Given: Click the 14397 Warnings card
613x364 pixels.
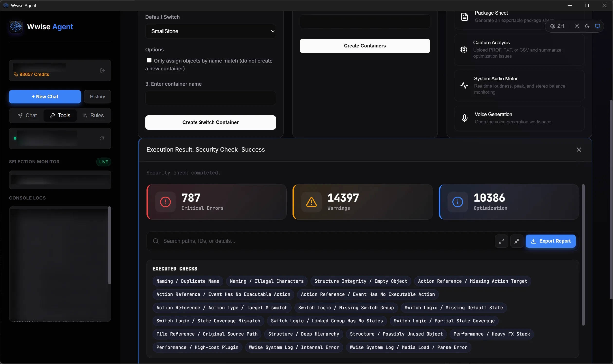Looking at the screenshot, I should [x=363, y=202].
